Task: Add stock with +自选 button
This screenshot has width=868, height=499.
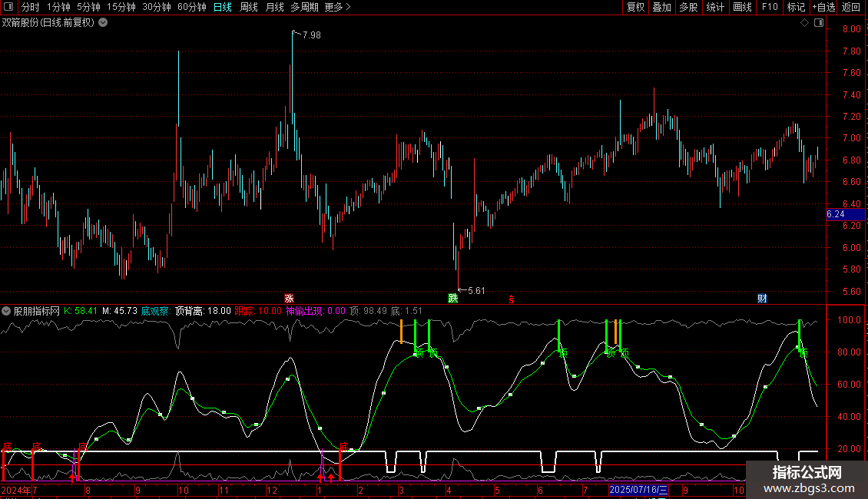Action: [x=823, y=7]
